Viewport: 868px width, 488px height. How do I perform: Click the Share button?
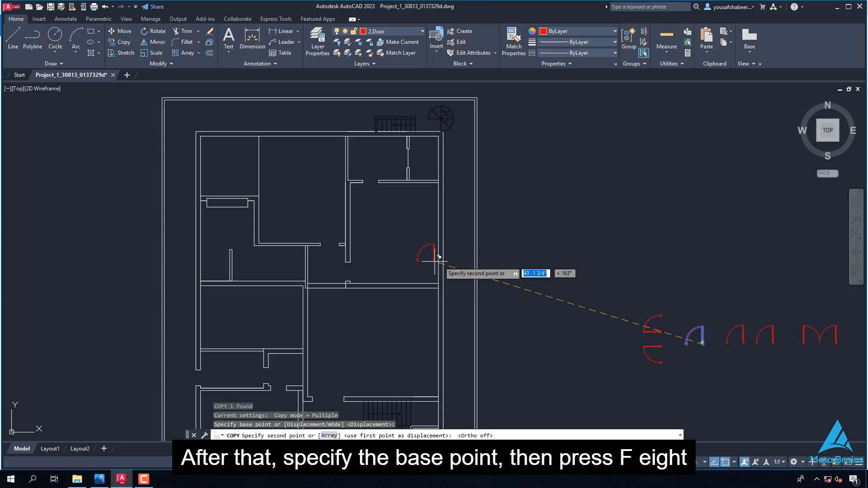[153, 6]
